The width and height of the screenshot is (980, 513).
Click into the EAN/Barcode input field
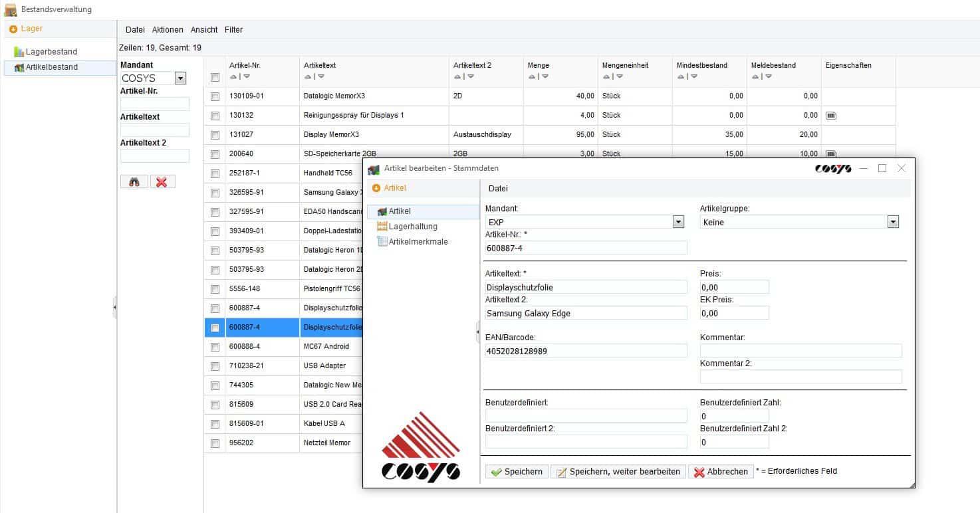click(x=586, y=351)
